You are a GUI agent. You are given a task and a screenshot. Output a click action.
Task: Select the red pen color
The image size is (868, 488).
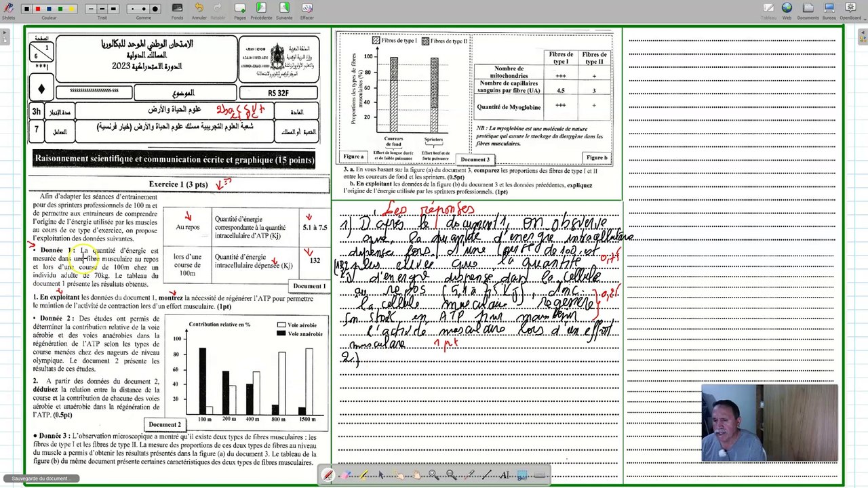point(38,9)
